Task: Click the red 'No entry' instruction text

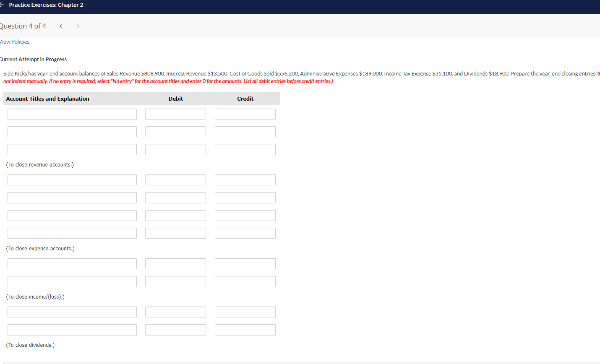Action: 168,81
